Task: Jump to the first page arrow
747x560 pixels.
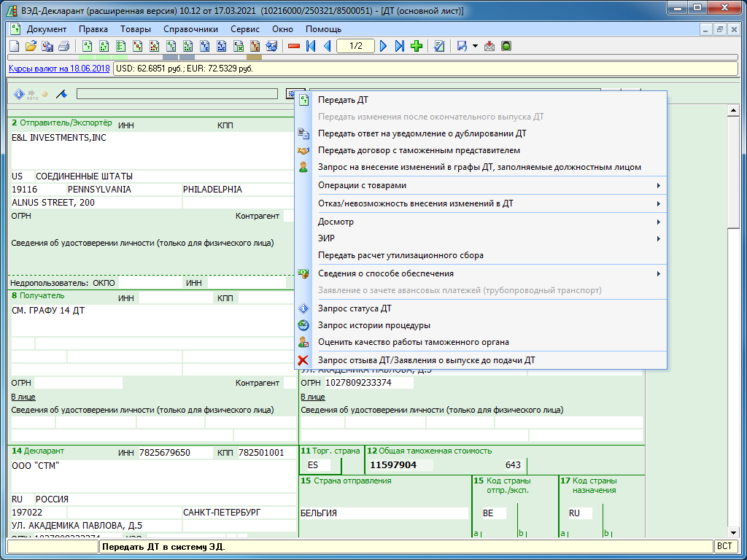Action: pos(311,47)
